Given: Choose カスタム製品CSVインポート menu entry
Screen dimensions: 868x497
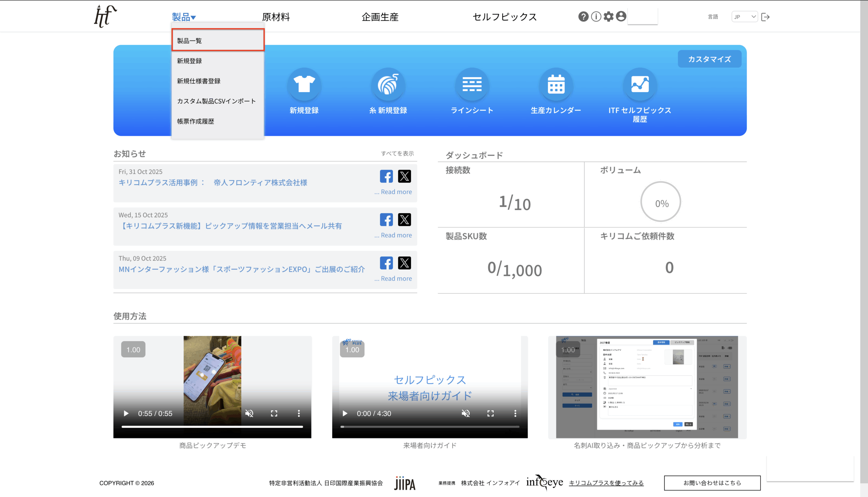Looking at the screenshot, I should (216, 101).
